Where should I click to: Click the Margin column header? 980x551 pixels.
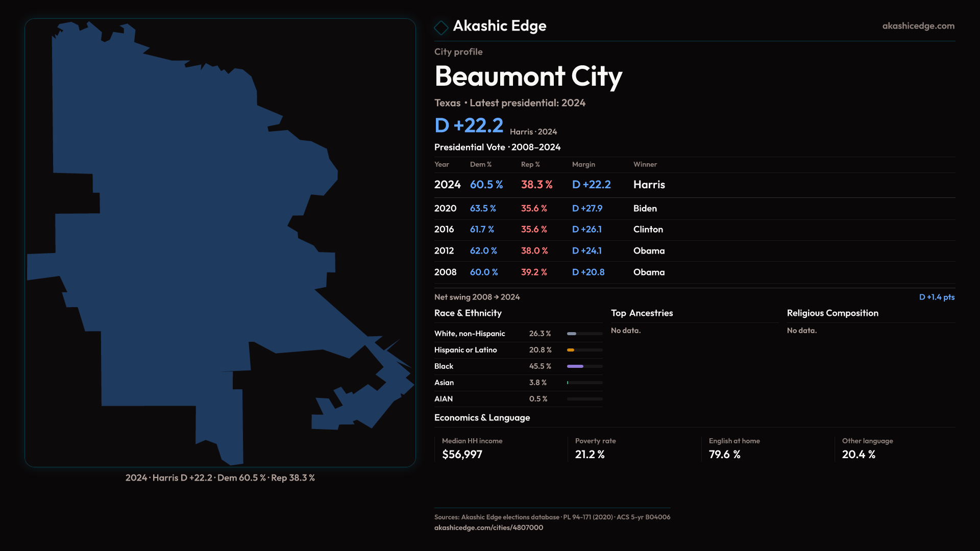[x=583, y=164]
